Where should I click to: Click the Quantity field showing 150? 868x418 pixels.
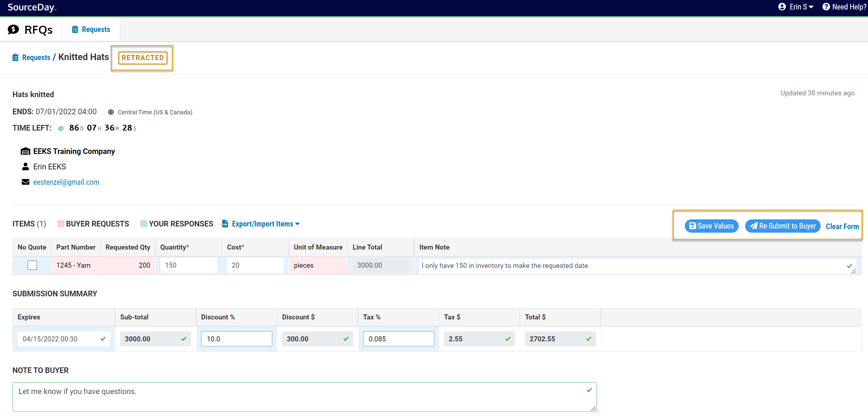[x=188, y=265]
